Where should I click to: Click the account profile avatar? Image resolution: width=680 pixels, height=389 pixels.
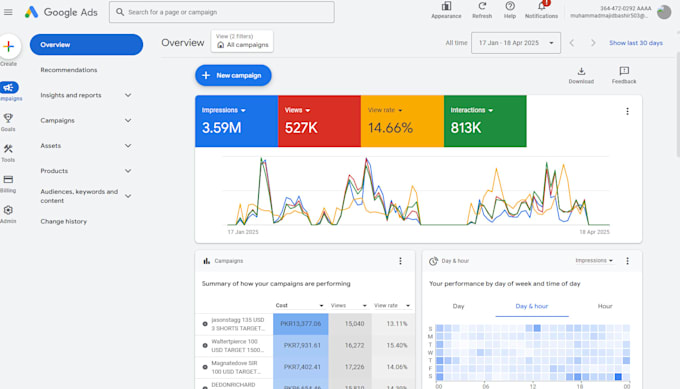pos(664,12)
